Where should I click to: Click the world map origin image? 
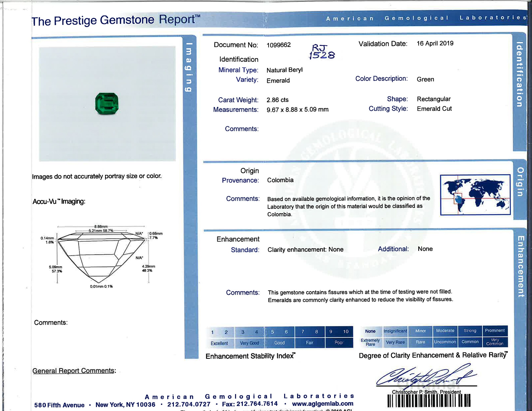pos(475,195)
